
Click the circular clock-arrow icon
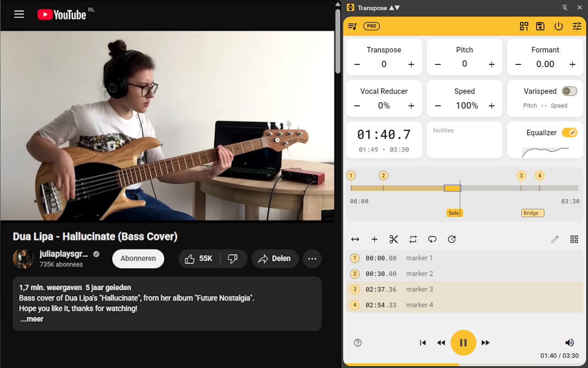point(452,239)
